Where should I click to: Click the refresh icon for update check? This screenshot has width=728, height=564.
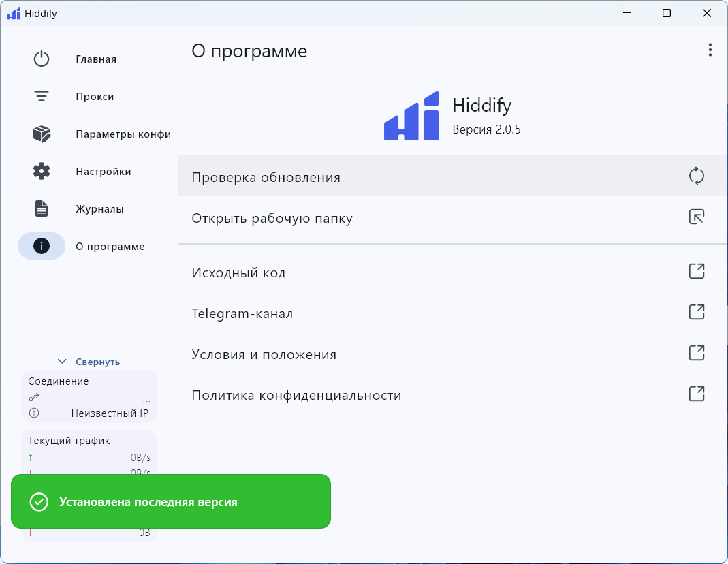click(x=696, y=176)
